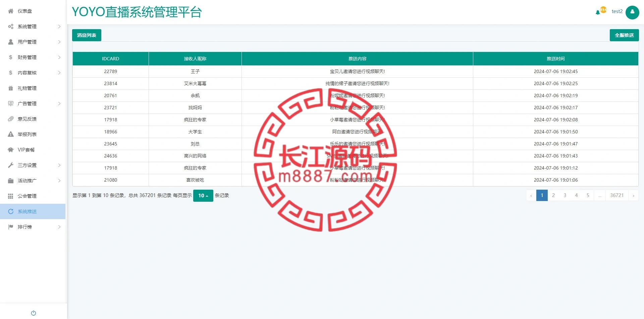Click the test2 username
Screen dimensions: 644x319
pos(617,11)
